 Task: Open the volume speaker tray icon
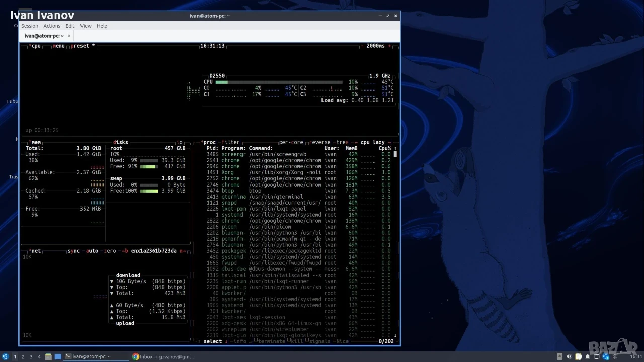pyautogui.click(x=569, y=357)
